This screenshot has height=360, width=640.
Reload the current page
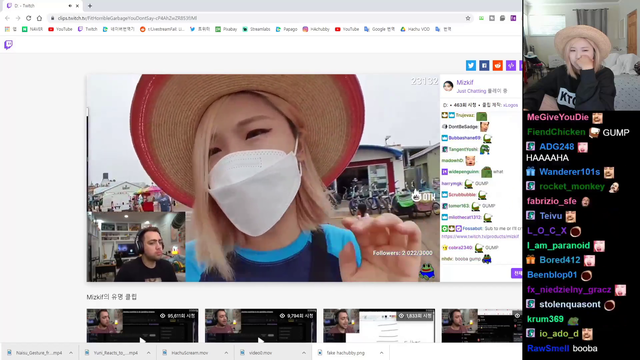29,18
